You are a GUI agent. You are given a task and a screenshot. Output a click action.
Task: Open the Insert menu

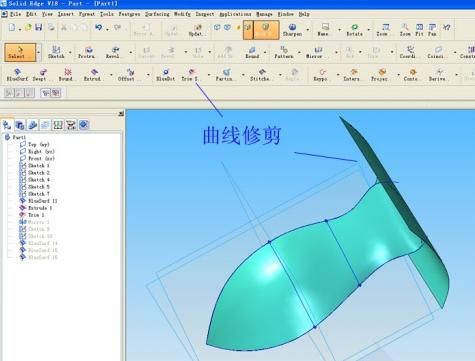66,14
